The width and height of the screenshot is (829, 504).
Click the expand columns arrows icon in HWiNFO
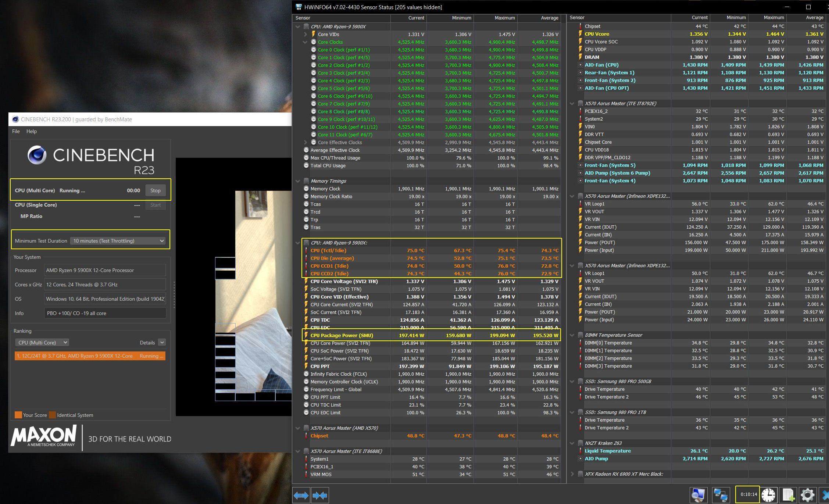click(301, 495)
